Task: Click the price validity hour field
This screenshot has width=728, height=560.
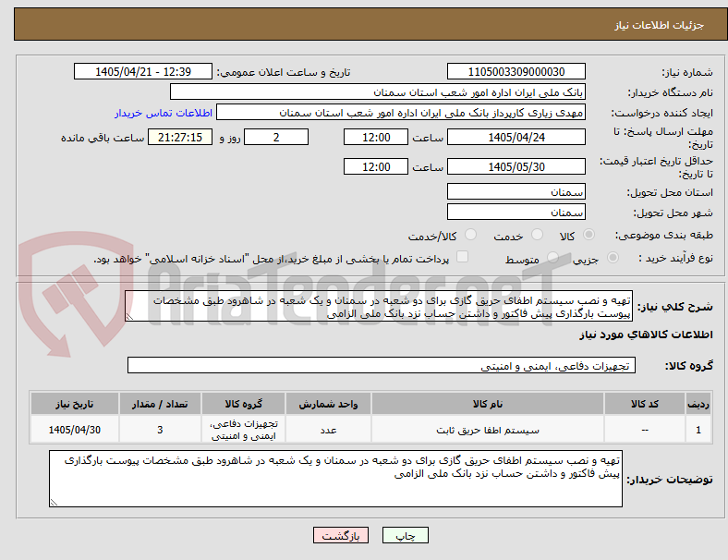Action: coord(376,166)
